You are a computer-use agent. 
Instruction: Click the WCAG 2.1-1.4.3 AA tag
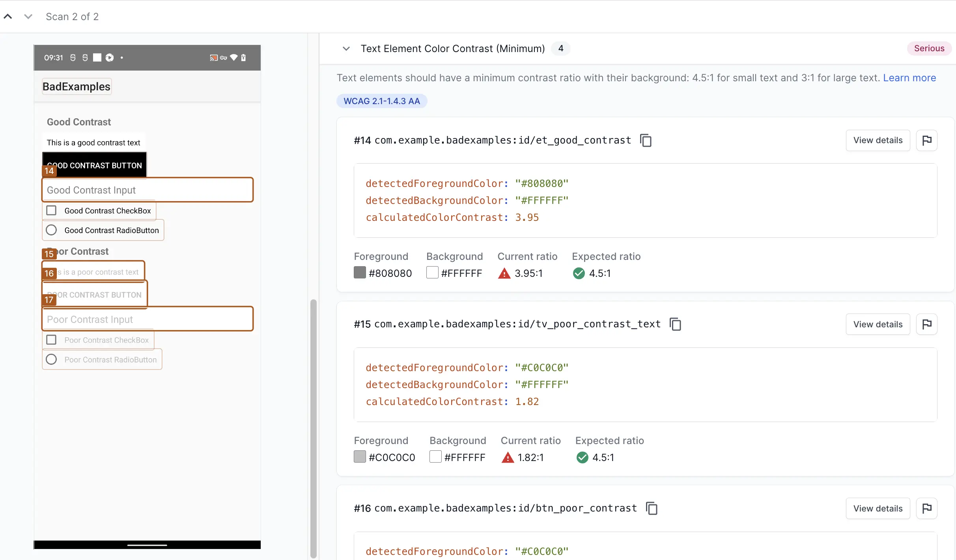click(x=381, y=101)
